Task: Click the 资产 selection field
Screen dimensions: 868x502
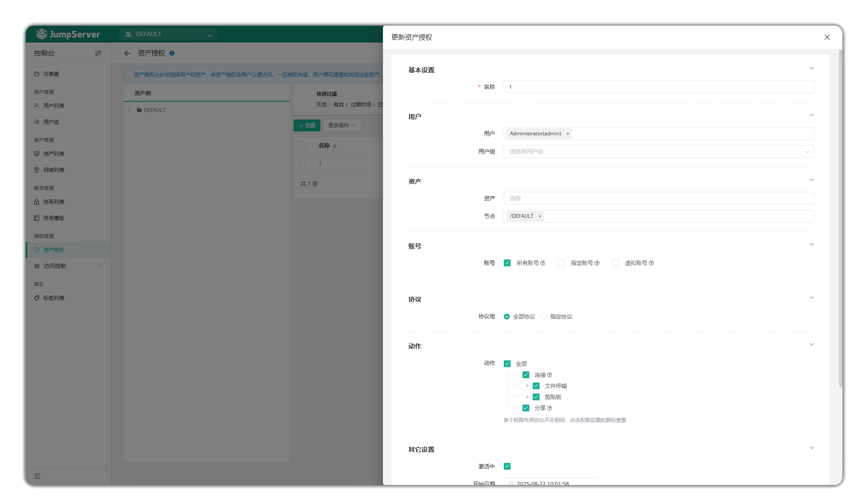Action: coord(659,199)
